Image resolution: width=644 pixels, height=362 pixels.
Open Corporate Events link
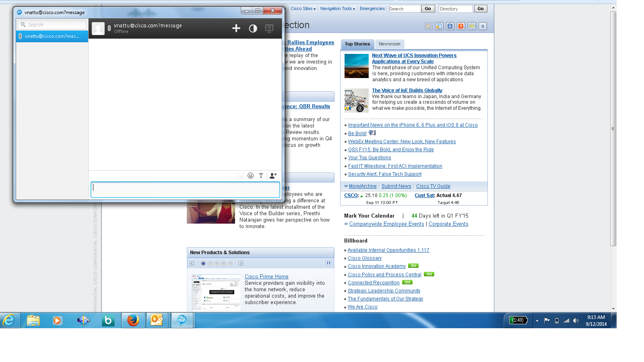coord(448,224)
